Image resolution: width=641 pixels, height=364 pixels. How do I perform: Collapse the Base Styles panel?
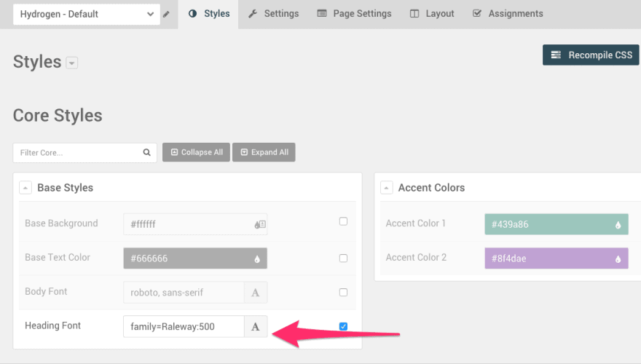click(x=25, y=188)
